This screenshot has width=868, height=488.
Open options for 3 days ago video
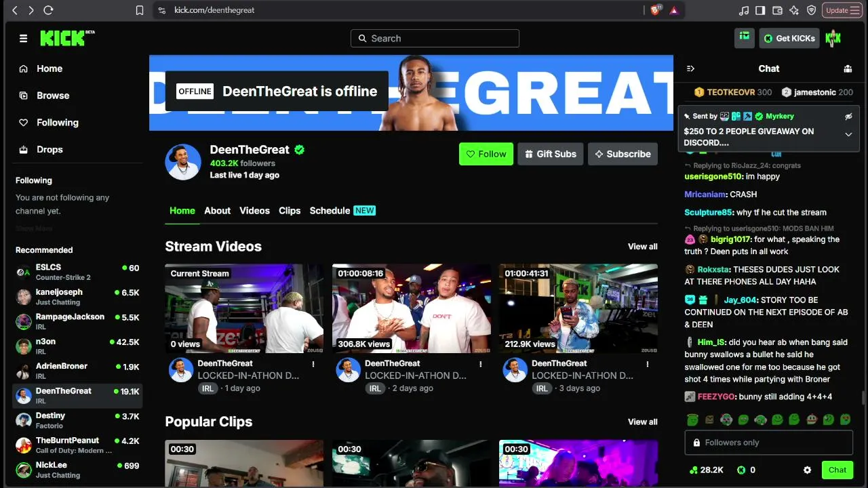point(648,364)
